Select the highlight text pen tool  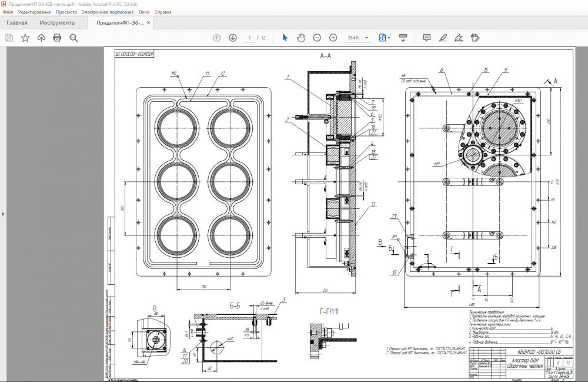443,38
